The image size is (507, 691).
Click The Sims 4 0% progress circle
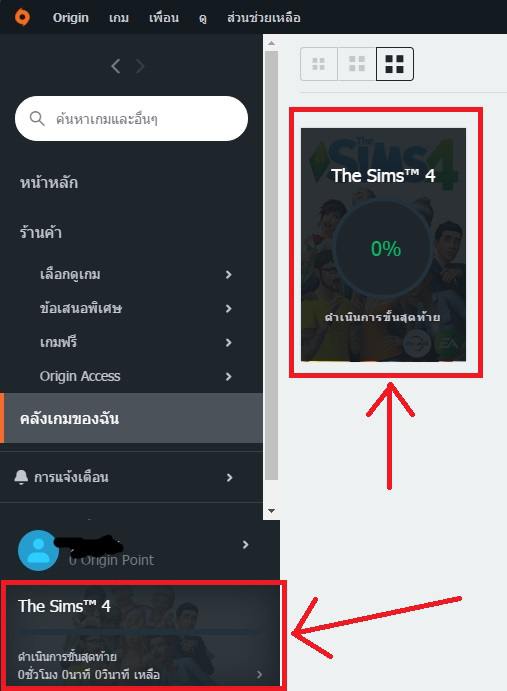pyautogui.click(x=384, y=248)
